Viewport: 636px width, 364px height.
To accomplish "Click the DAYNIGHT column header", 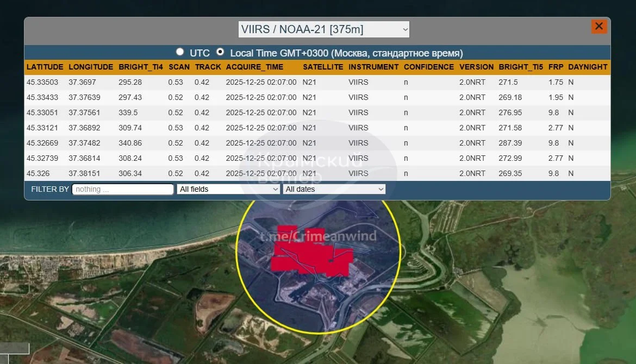I will [588, 67].
